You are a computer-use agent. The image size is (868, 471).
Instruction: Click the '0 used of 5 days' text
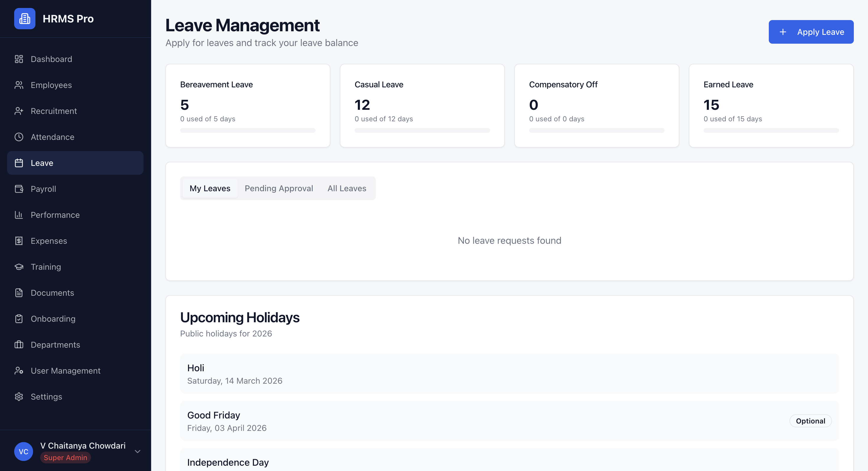pos(208,119)
